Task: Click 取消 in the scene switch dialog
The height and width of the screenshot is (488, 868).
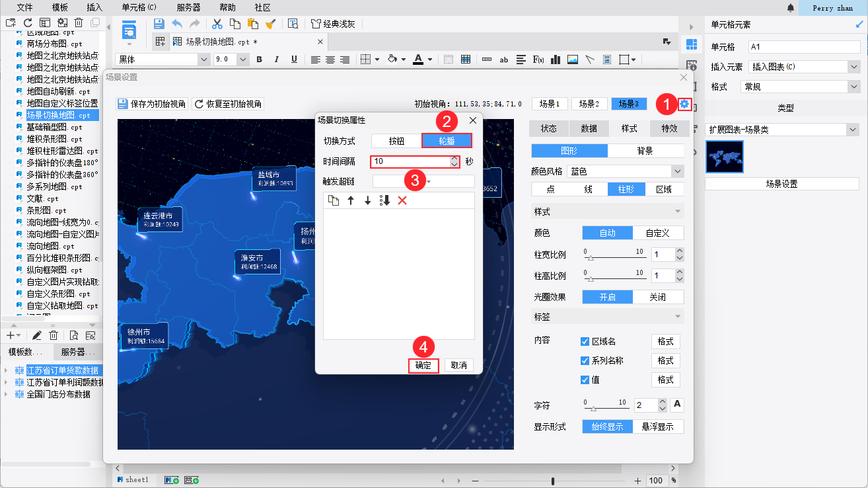Action: [458, 365]
